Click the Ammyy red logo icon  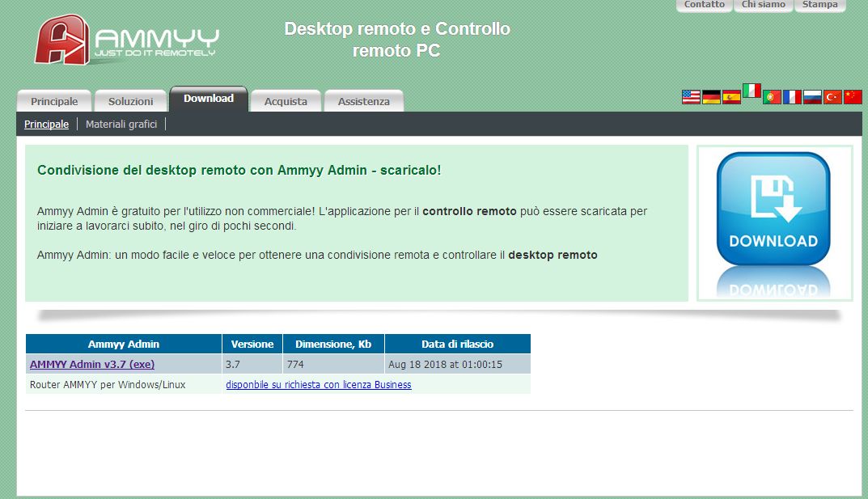(62, 40)
